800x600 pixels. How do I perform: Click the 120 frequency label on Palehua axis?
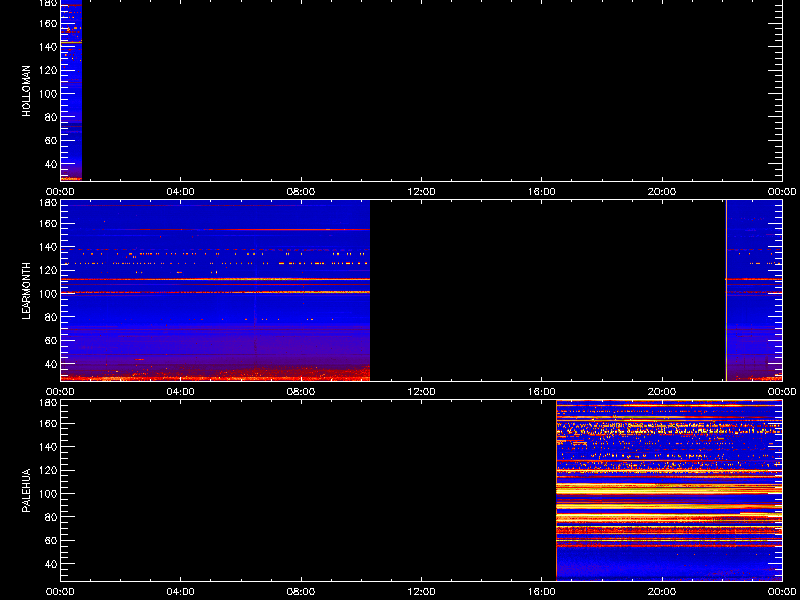click(x=48, y=470)
